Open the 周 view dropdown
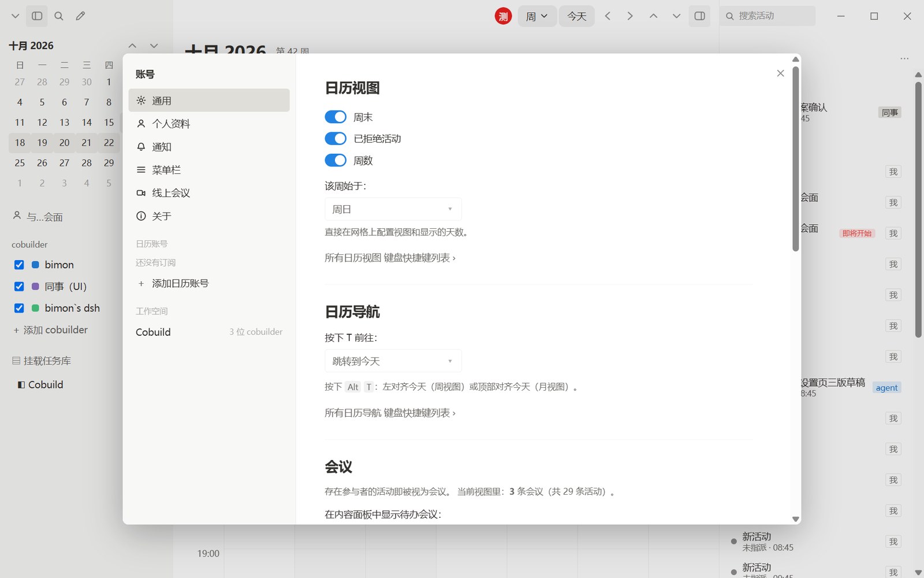Screen dimensions: 924x578 click(x=536, y=16)
